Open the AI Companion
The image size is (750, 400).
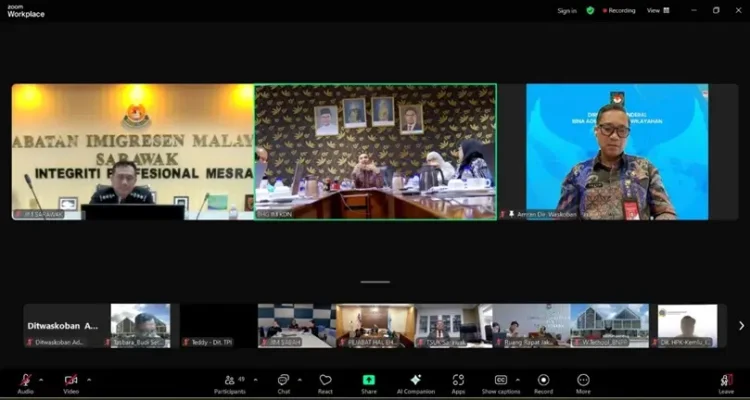(415, 381)
